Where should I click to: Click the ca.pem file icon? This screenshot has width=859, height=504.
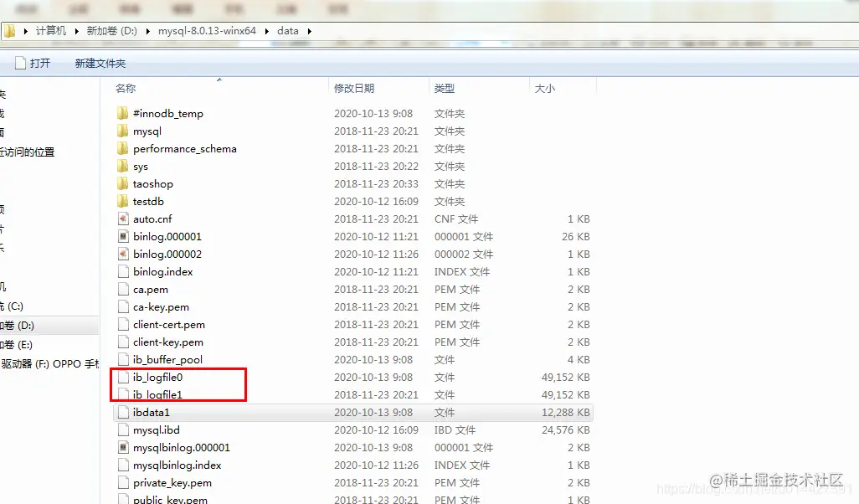point(123,289)
